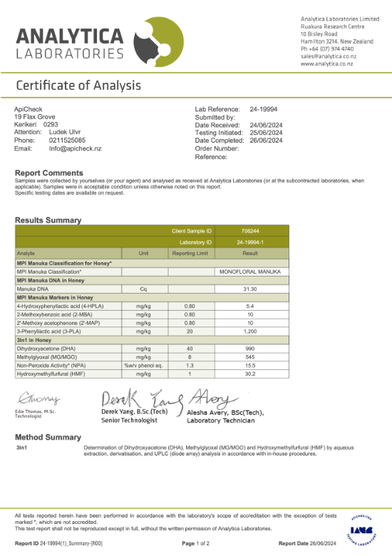Select Hydroxymethylfurfural (HMF) result 30.2
This screenshot has width=392, height=556.
(250, 374)
